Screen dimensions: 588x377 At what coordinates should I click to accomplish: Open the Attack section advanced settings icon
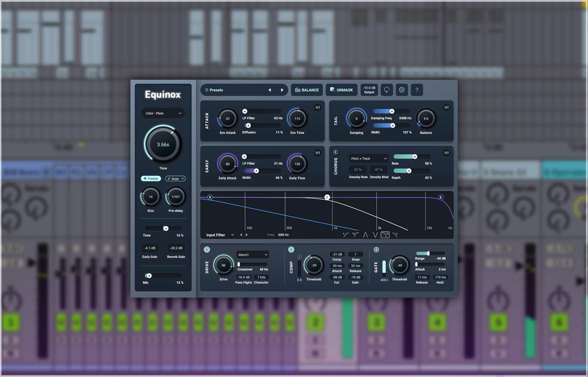pos(318,108)
